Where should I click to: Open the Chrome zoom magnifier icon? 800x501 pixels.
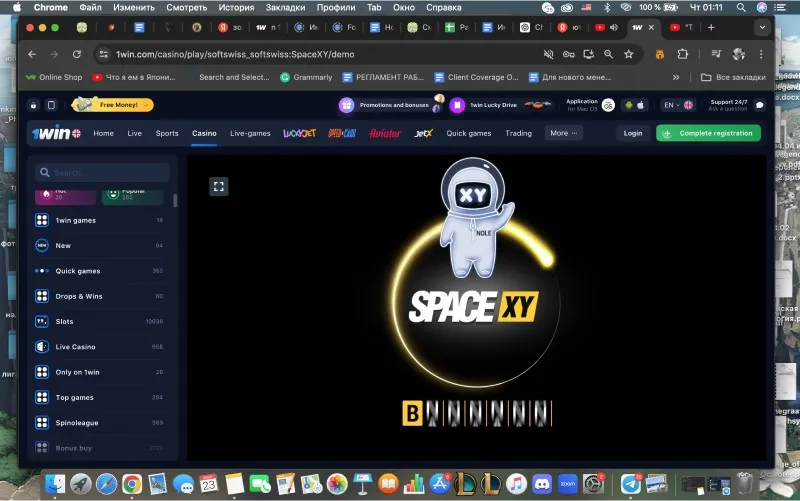click(608, 54)
